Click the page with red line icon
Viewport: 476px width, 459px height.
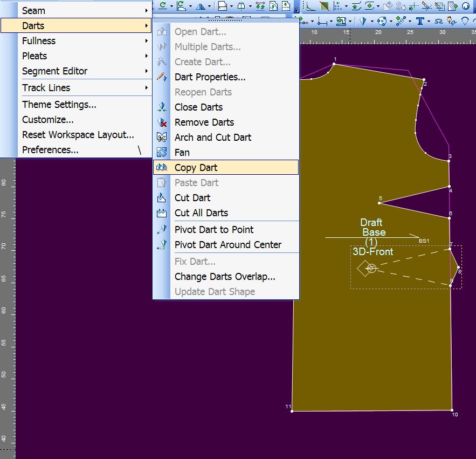[223, 6]
